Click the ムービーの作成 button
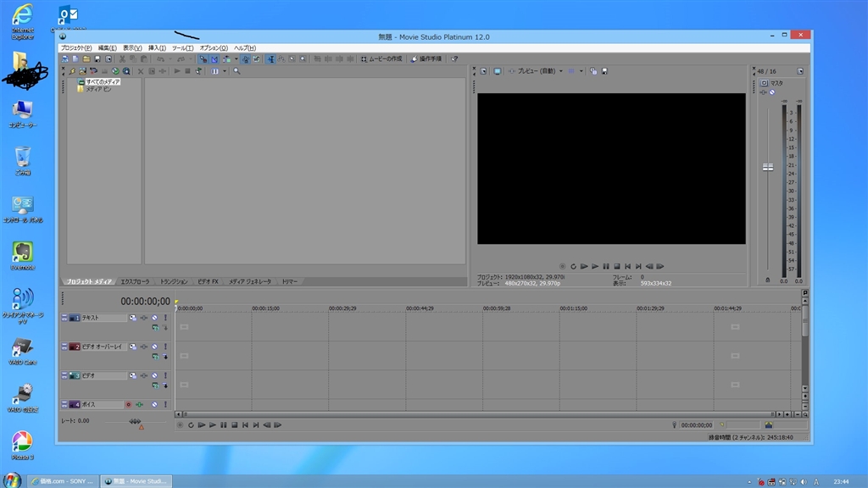The image size is (868, 488). click(381, 58)
